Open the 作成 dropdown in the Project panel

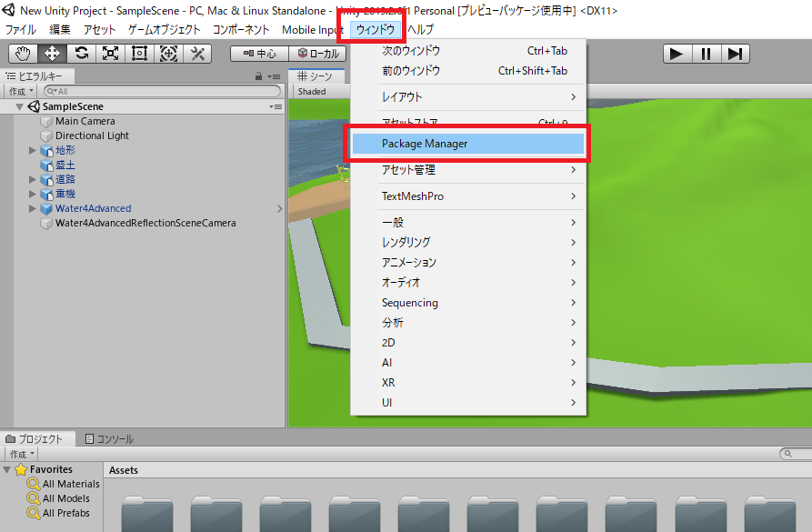[x=20, y=453]
